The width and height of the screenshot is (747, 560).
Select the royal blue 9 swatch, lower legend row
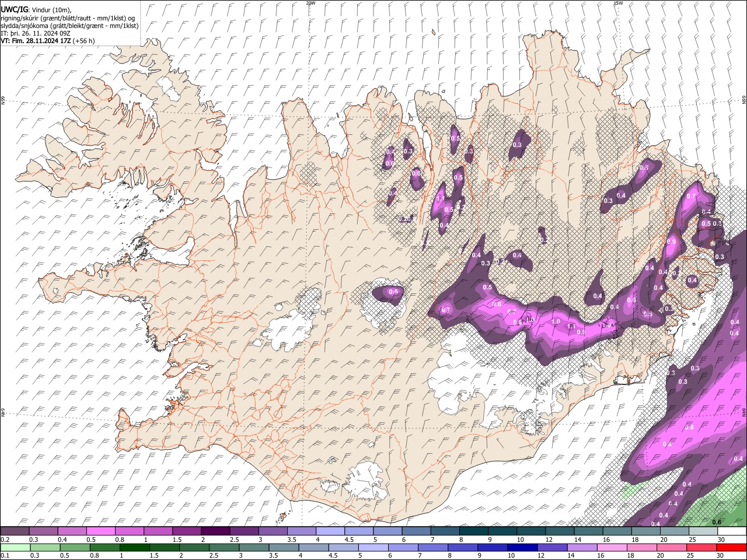491,547
